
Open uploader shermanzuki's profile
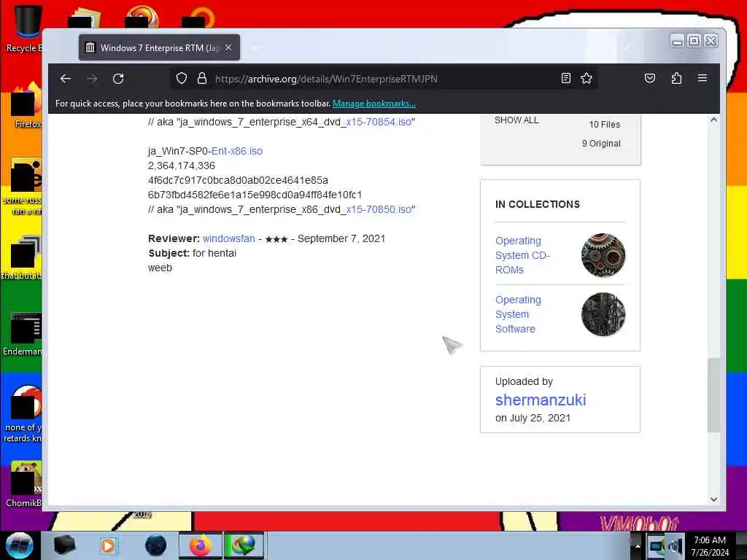541,400
